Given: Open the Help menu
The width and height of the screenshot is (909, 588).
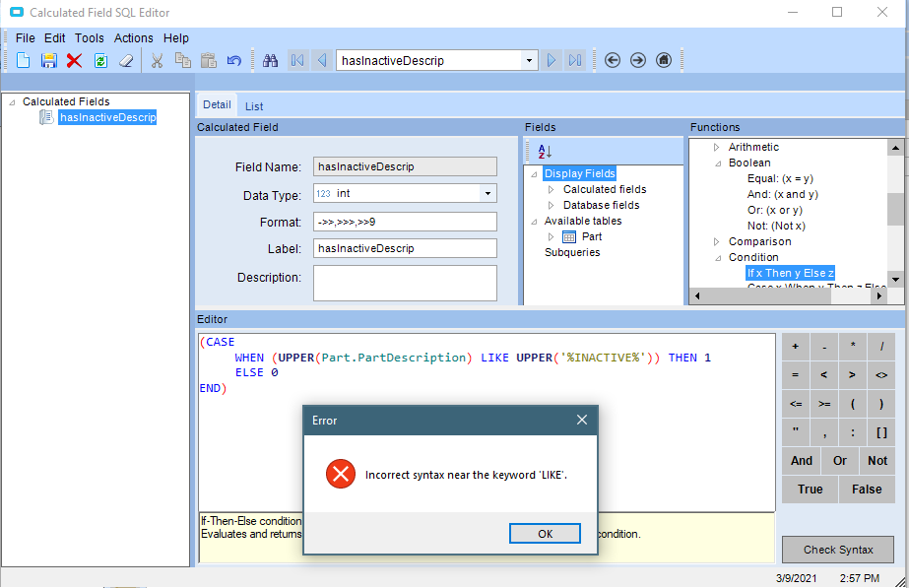Looking at the screenshot, I should (x=175, y=38).
